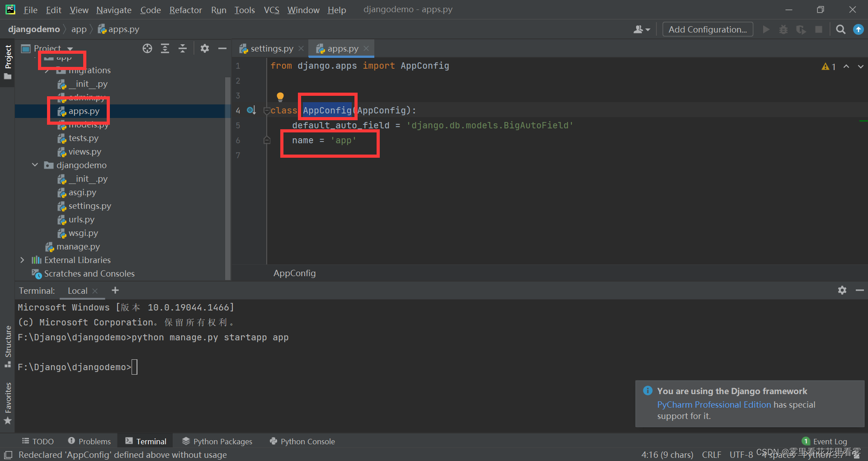This screenshot has width=868, height=461.
Task: Toggle the Structure side panel tab
Action: (8, 346)
